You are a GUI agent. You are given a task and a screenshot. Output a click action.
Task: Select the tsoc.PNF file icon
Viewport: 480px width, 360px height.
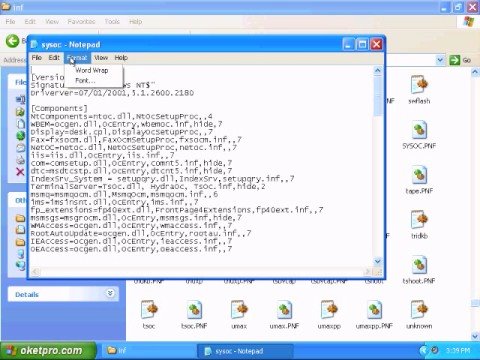pyautogui.click(x=194, y=310)
